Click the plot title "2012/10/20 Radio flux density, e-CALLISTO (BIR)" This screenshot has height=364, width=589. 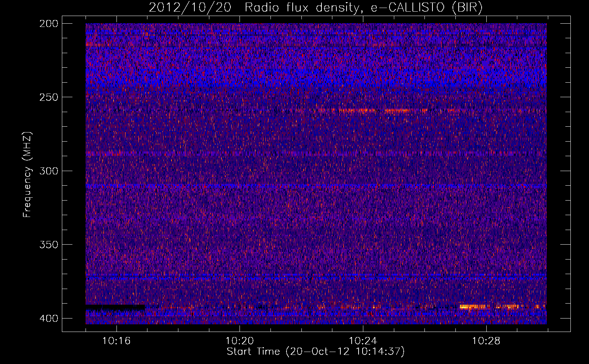[316, 7]
